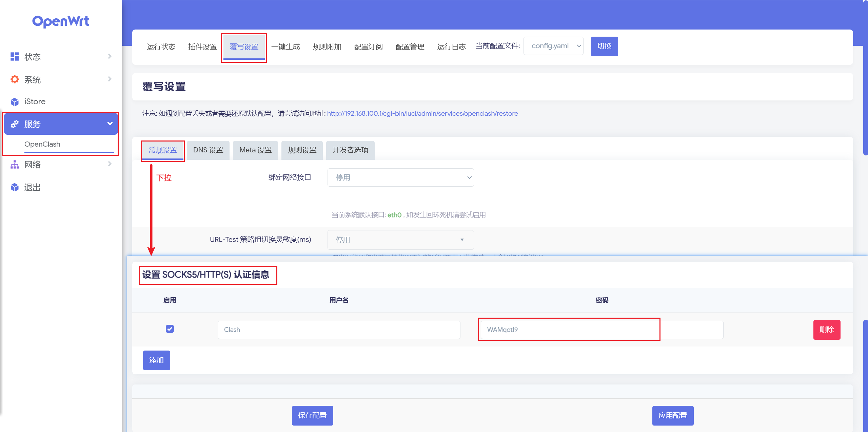Click the iStore cube icon
This screenshot has width=868, height=432.
15,102
